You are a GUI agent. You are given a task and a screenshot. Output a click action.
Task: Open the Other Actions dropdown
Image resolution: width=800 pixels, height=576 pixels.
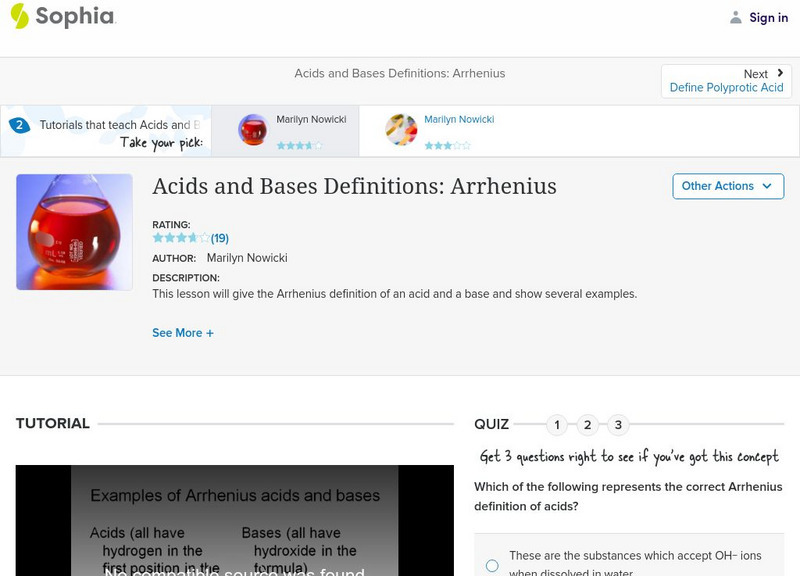coord(727,186)
